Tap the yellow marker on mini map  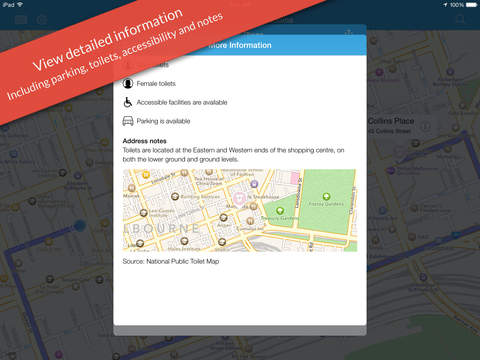(146, 174)
